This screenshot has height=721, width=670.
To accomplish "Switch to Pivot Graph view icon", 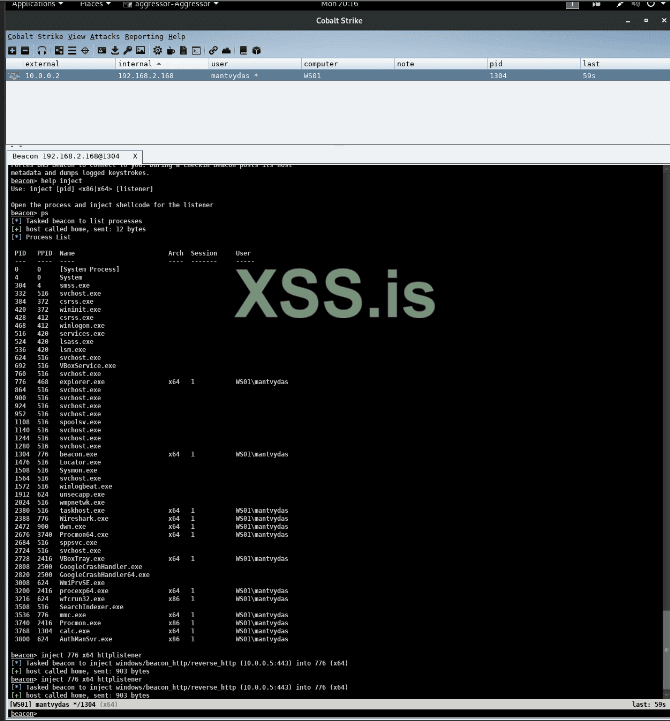I will pos(59,51).
